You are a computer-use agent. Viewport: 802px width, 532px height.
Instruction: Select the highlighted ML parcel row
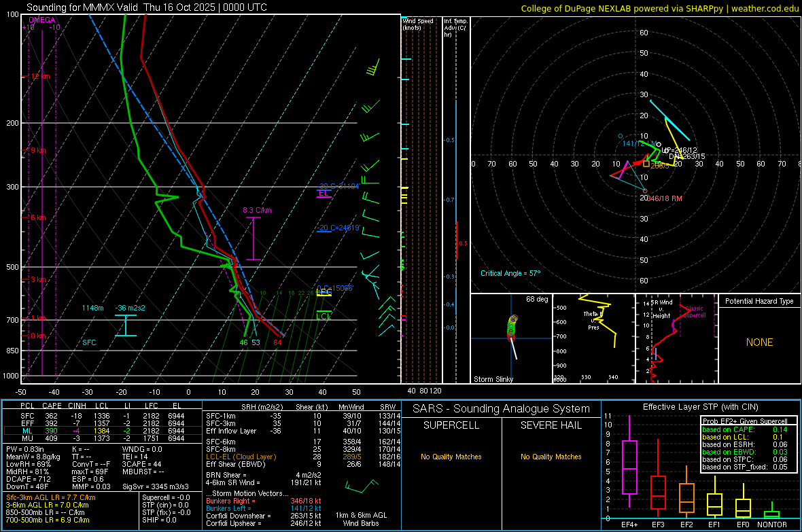click(102, 431)
